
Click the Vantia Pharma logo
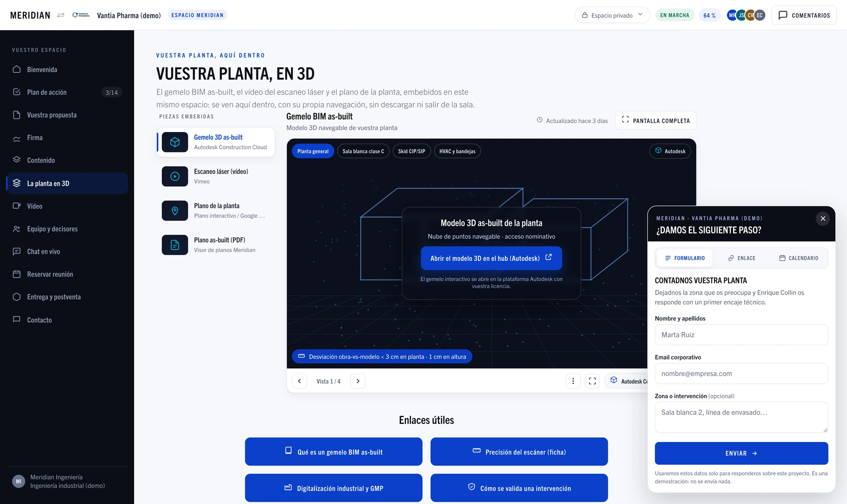pyautogui.click(x=81, y=15)
